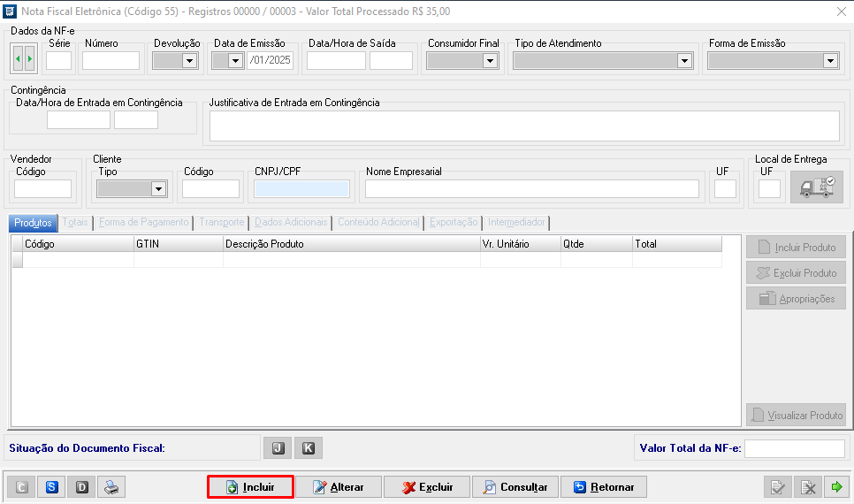Screen dimensions: 854x504
Task: Click the blue S icon button
Action: (x=52, y=487)
